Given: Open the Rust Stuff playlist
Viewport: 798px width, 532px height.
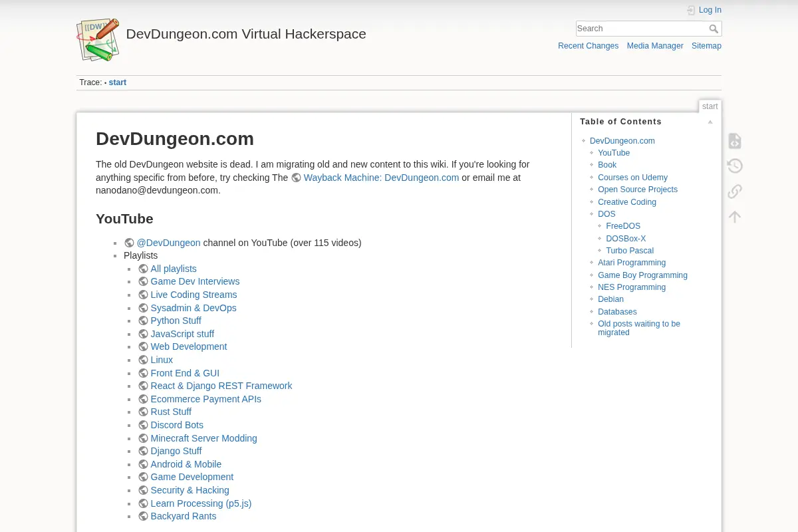Looking at the screenshot, I should pyautogui.click(x=171, y=412).
